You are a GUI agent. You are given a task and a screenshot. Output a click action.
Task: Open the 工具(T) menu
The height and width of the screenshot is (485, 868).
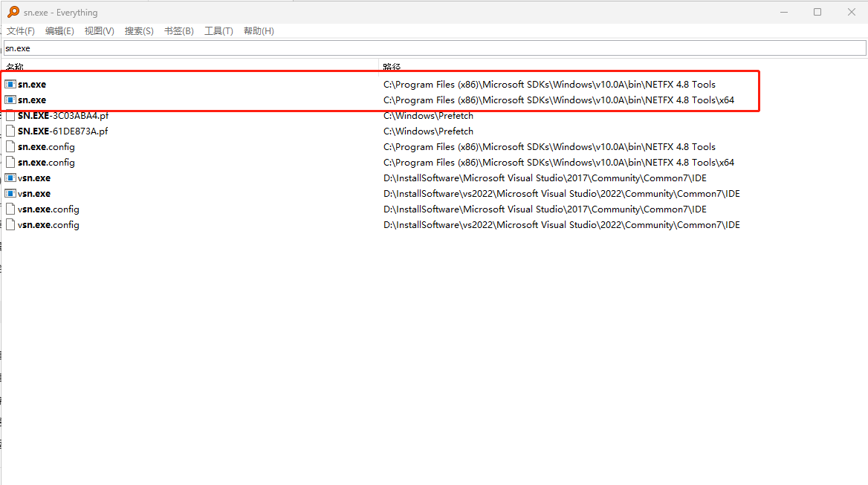[218, 31]
